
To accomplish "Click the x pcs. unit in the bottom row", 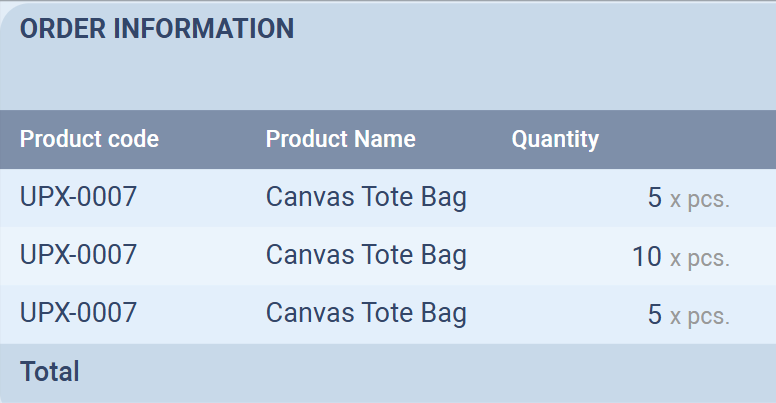I will [700, 317].
